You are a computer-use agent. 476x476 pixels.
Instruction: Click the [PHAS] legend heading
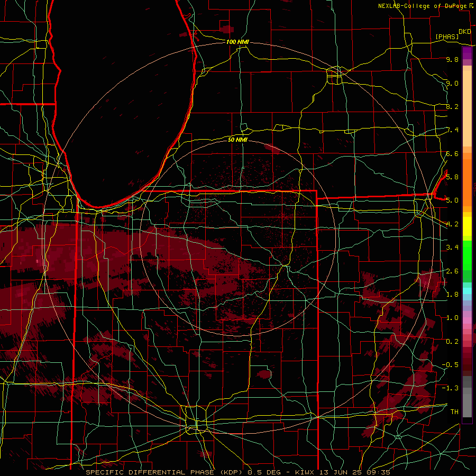tap(447, 36)
